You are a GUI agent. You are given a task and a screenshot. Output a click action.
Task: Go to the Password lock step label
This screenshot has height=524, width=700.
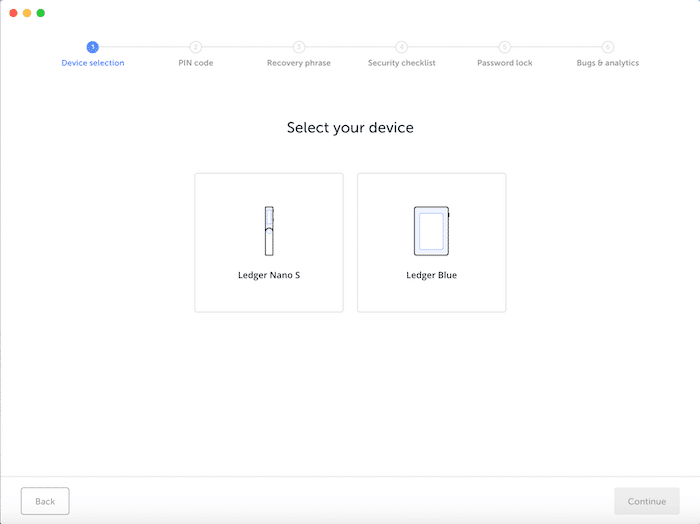pos(504,63)
